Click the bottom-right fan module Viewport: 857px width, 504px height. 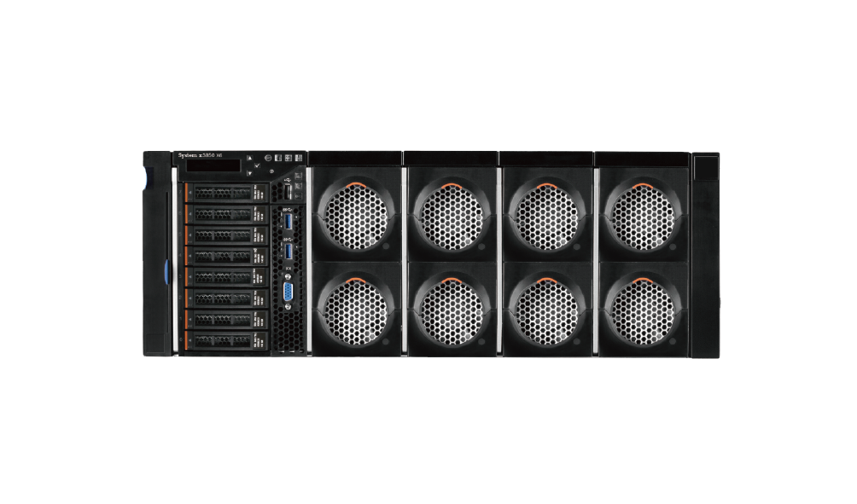coord(644,309)
